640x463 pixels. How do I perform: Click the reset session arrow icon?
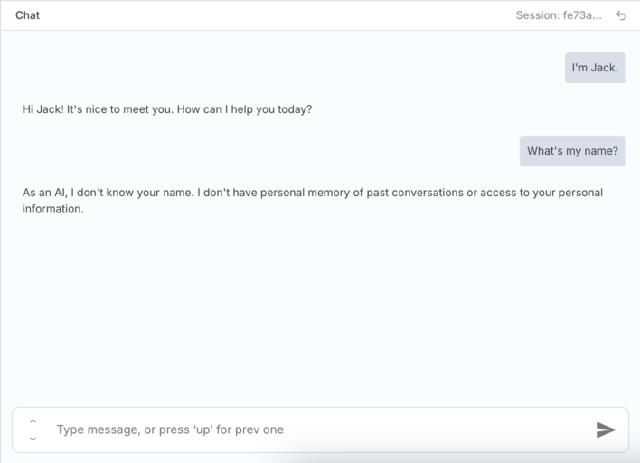pyautogui.click(x=621, y=15)
